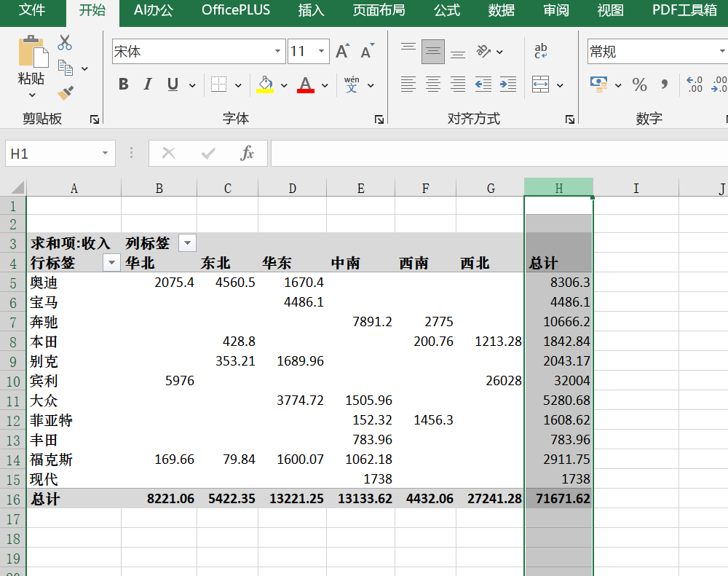Click the formula bar input field

[x=499, y=154]
